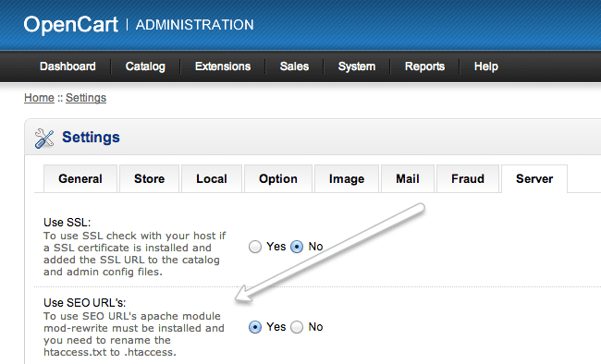Open the Dashboard menu
Screen dimensions: 601x364
(x=67, y=67)
